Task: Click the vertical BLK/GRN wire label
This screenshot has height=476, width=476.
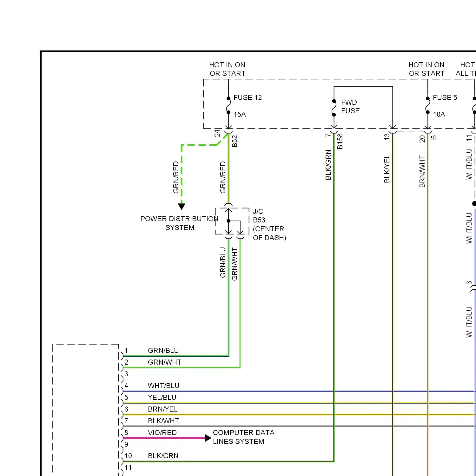Action: pyautogui.click(x=328, y=165)
